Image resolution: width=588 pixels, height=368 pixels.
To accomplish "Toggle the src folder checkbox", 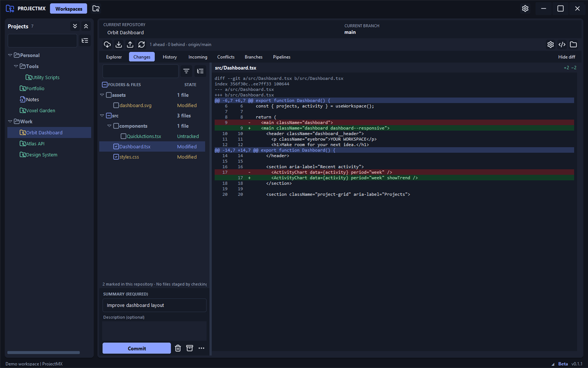I will [x=109, y=115].
